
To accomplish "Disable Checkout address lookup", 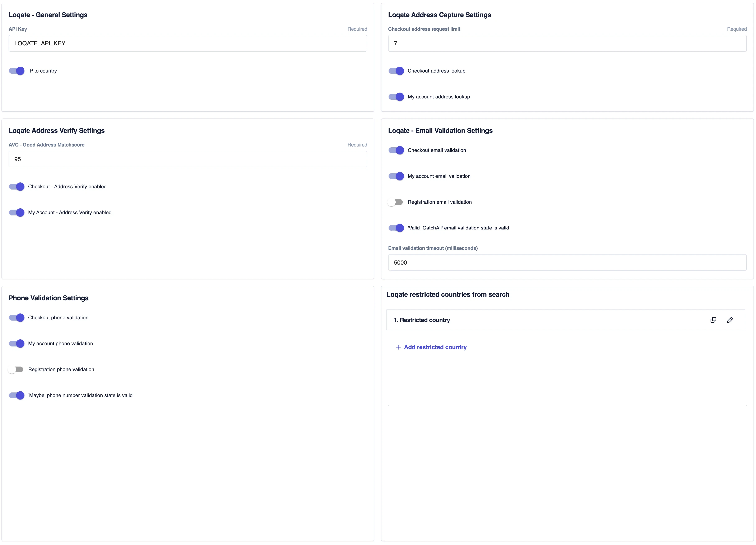I will [396, 71].
